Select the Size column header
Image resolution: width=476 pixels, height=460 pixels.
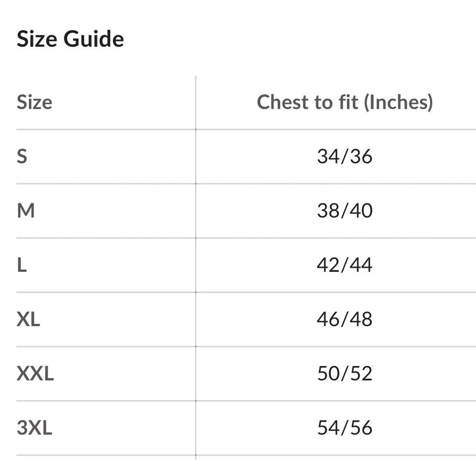tap(34, 102)
